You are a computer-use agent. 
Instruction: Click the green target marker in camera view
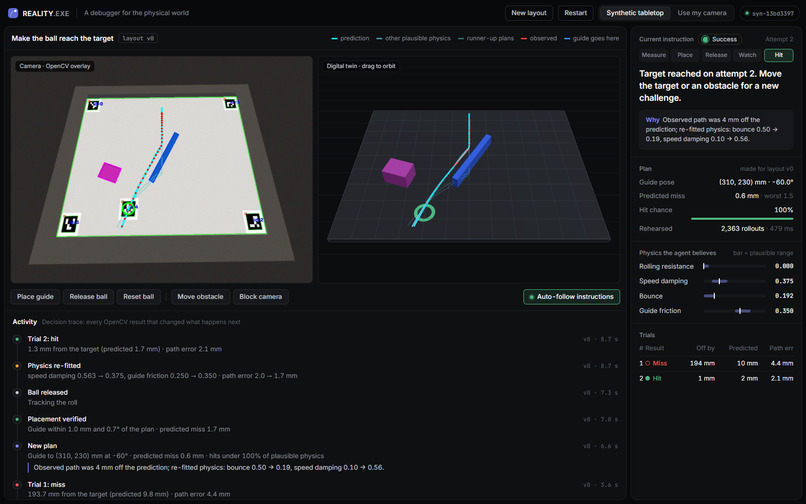[128, 209]
